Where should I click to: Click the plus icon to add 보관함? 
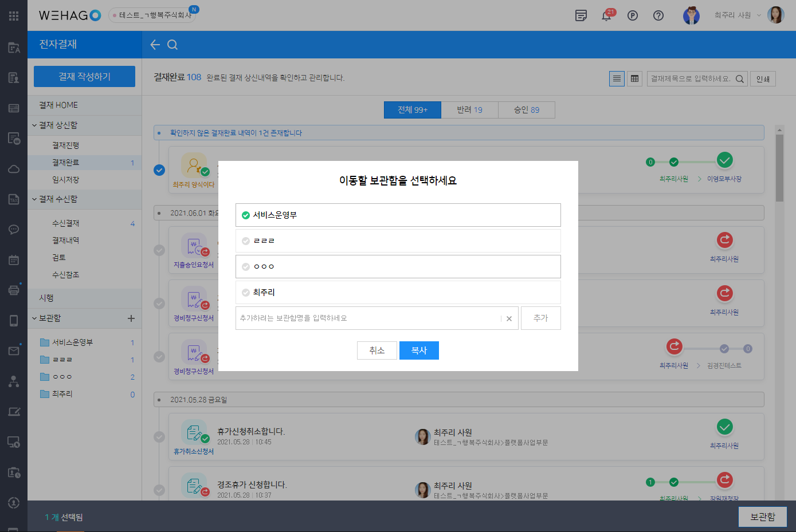point(131,318)
